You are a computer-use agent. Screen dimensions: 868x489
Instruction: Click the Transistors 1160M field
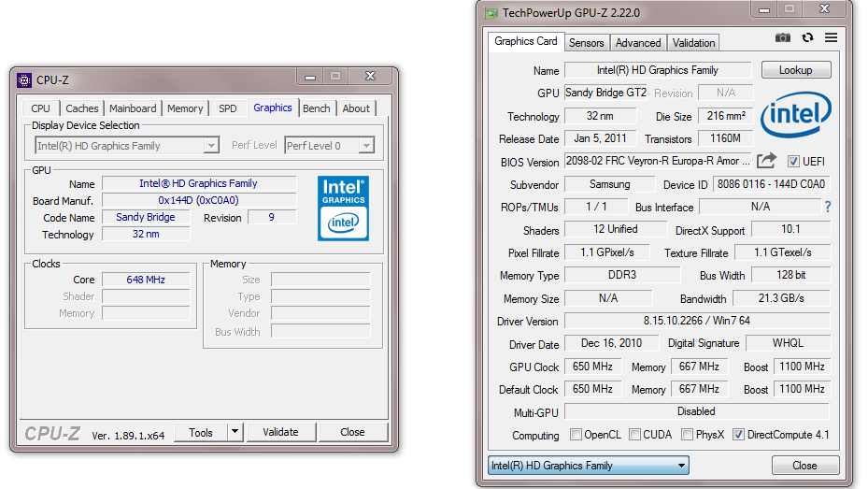click(x=726, y=137)
